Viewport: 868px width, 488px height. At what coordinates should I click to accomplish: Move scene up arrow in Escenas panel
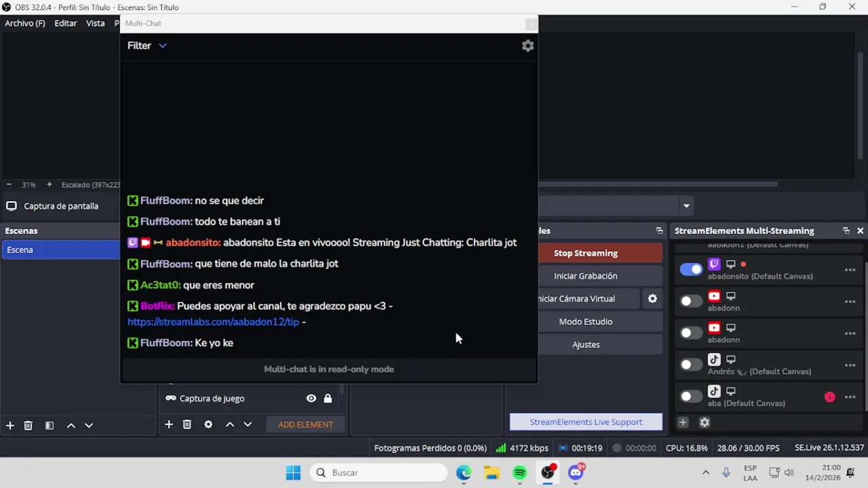coord(71,425)
